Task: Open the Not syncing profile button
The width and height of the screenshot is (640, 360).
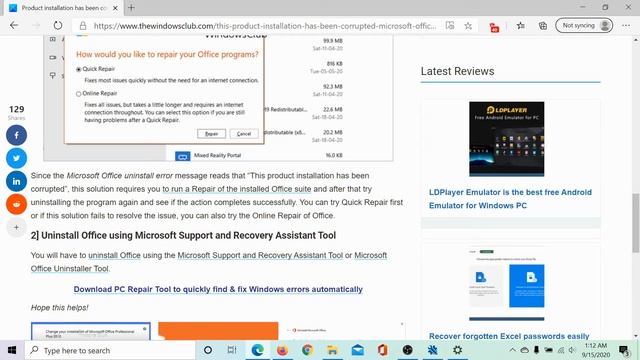Action: pos(584,25)
